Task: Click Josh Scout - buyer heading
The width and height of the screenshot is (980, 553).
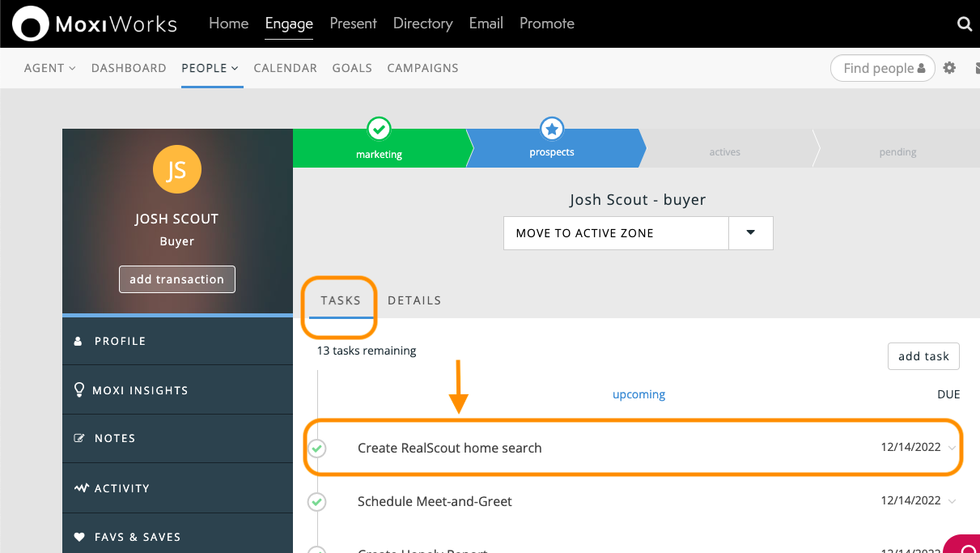Action: tap(638, 199)
